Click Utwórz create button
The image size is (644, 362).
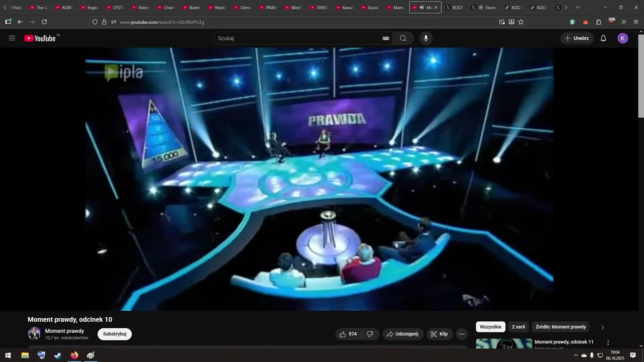pyautogui.click(x=577, y=38)
